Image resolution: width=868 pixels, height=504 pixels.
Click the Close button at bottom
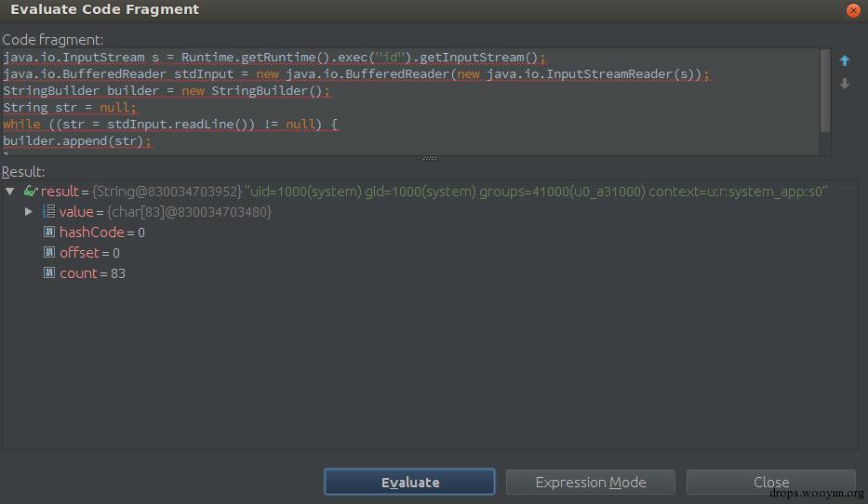770,482
